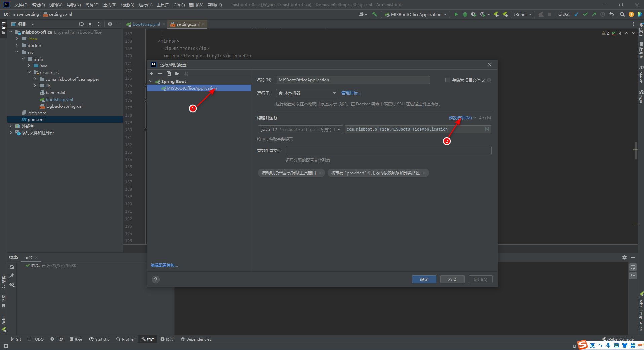Toggle build view eye icon
This screenshot has height=350, width=644.
[12, 285]
